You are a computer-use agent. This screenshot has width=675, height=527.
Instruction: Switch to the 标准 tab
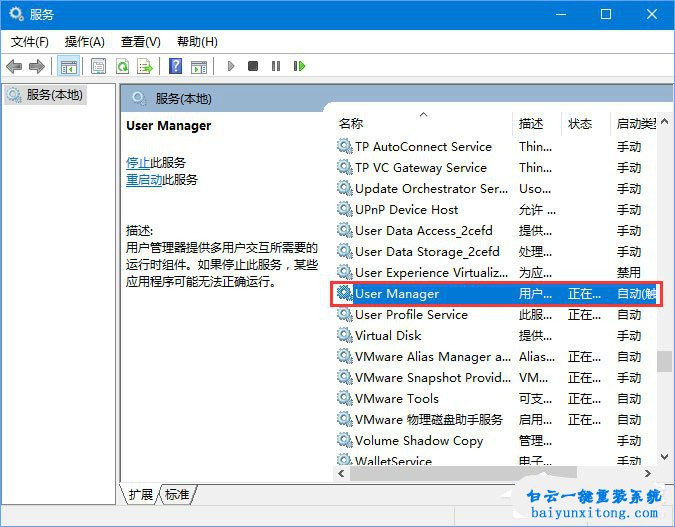177,494
